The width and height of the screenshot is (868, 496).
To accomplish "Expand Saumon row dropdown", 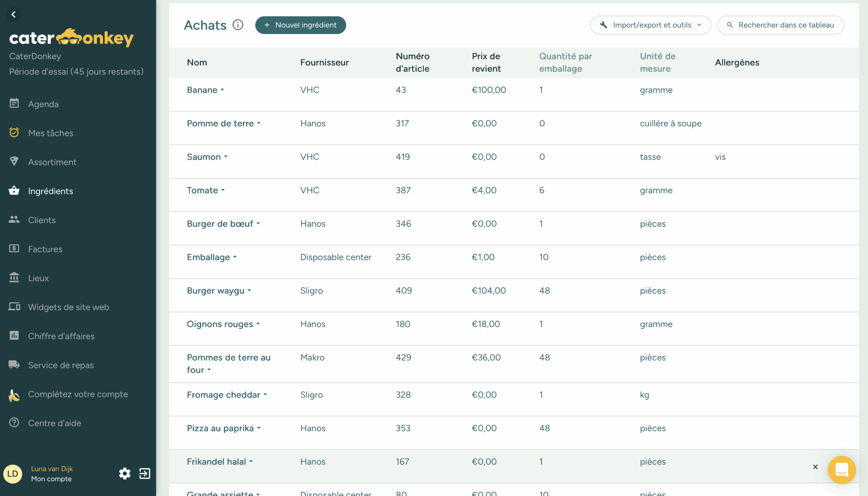I will 226,157.
